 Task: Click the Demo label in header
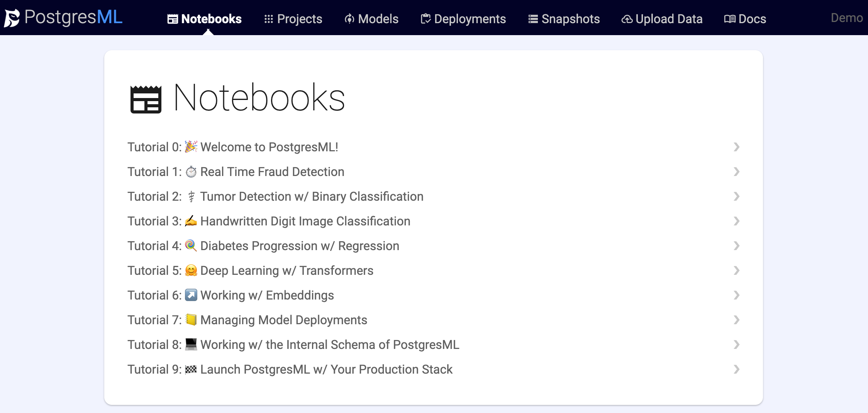[847, 18]
